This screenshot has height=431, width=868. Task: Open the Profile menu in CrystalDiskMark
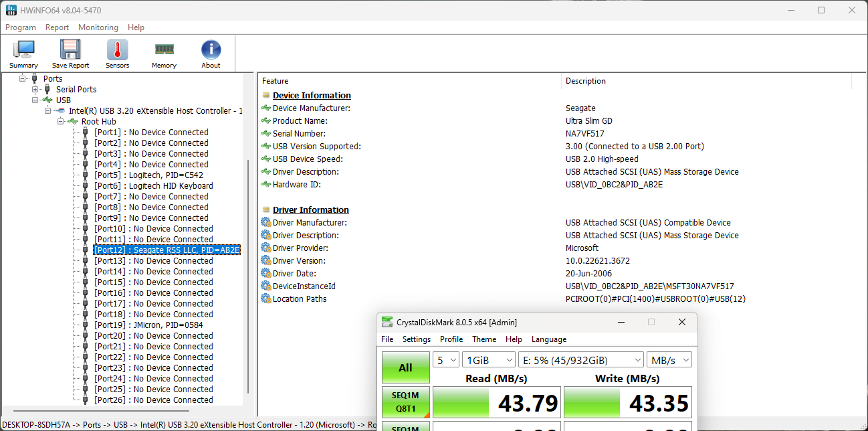coord(451,339)
